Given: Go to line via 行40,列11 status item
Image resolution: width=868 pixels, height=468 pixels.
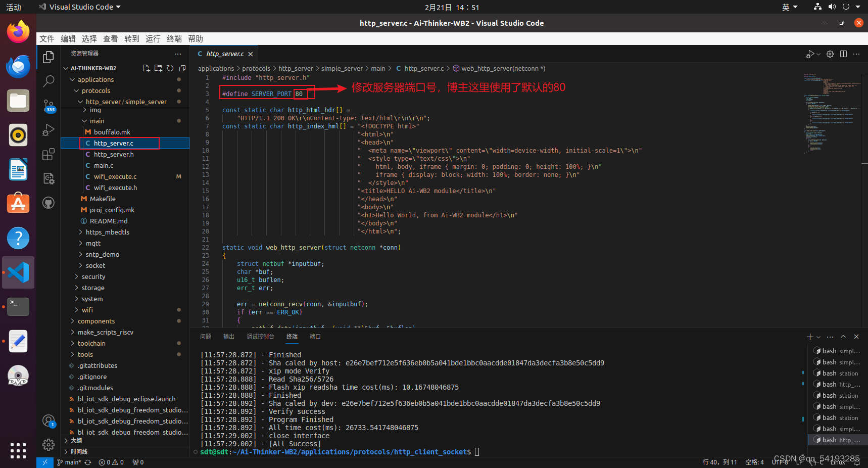Looking at the screenshot, I should (x=718, y=462).
